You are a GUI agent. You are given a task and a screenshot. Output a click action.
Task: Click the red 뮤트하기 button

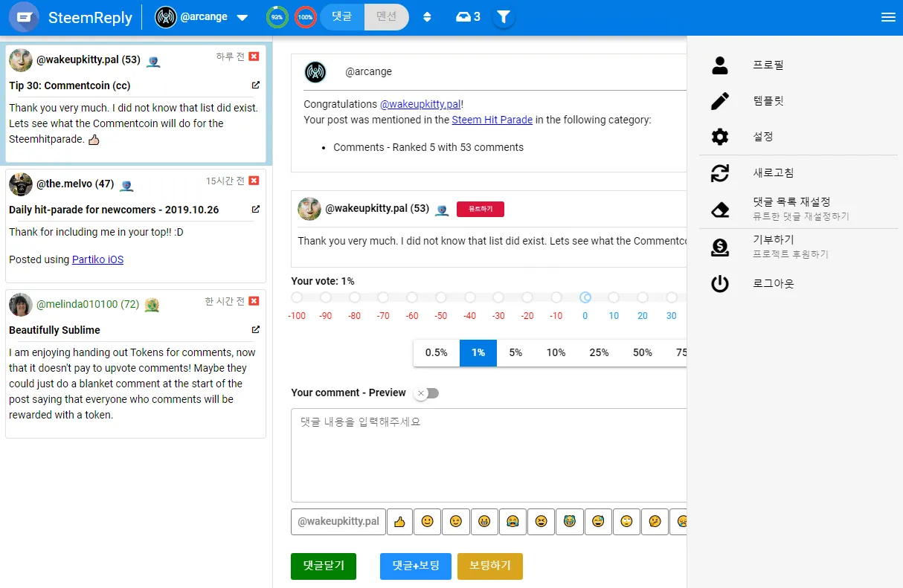(481, 209)
